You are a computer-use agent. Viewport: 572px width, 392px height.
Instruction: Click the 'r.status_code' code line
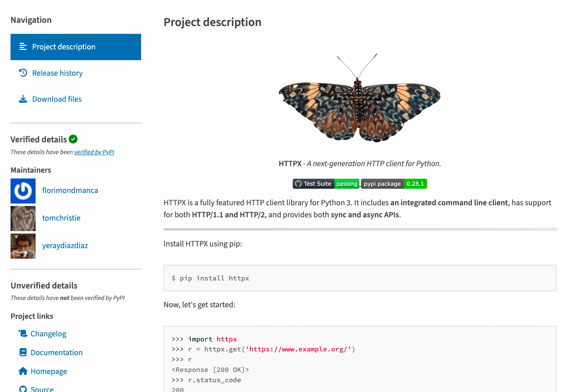[206, 380]
